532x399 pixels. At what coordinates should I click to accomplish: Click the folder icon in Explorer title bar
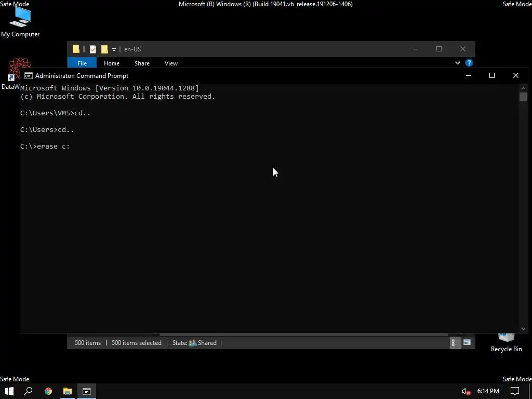tap(76, 49)
